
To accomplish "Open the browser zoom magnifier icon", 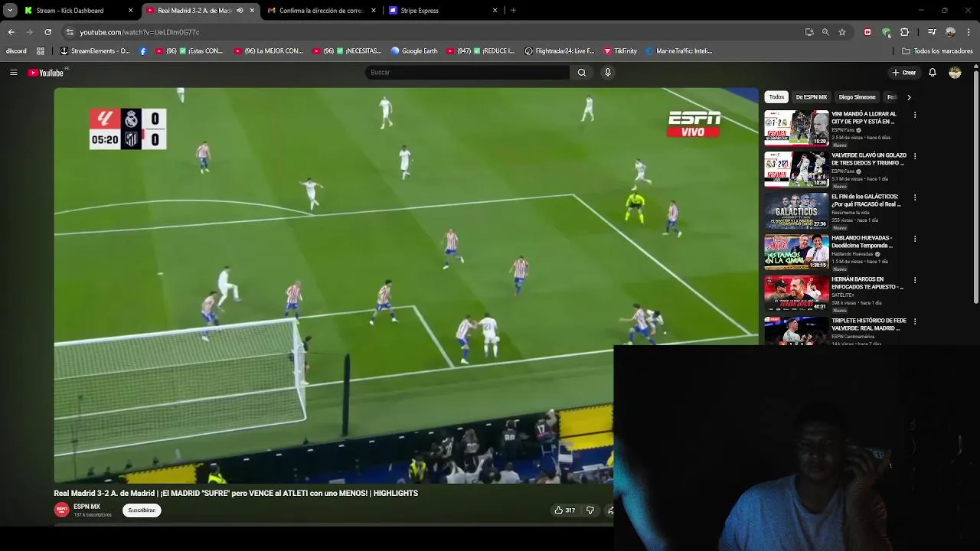I will [x=825, y=32].
